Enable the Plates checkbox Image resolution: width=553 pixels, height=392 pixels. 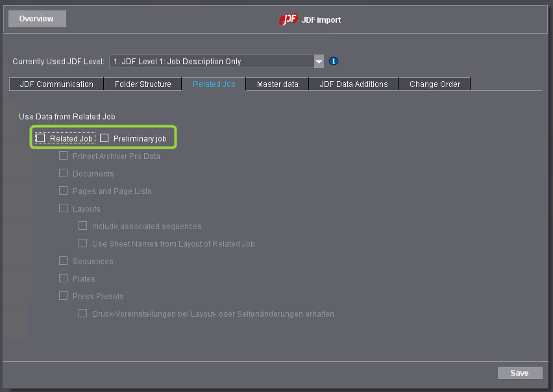click(63, 278)
